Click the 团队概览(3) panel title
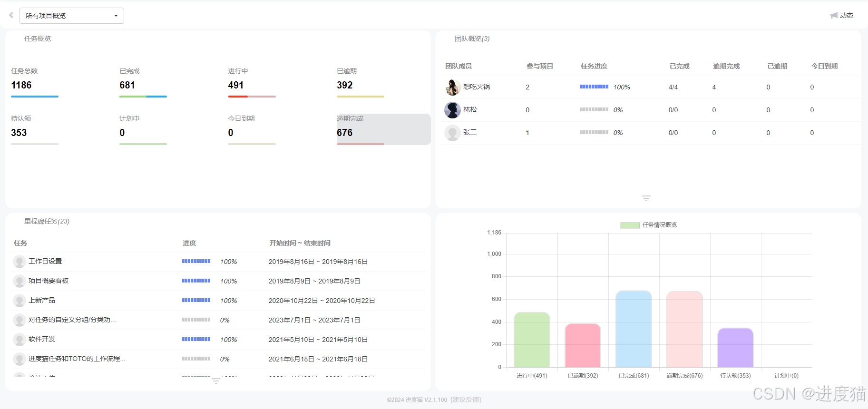Image resolution: width=868 pixels, height=409 pixels. (472, 39)
